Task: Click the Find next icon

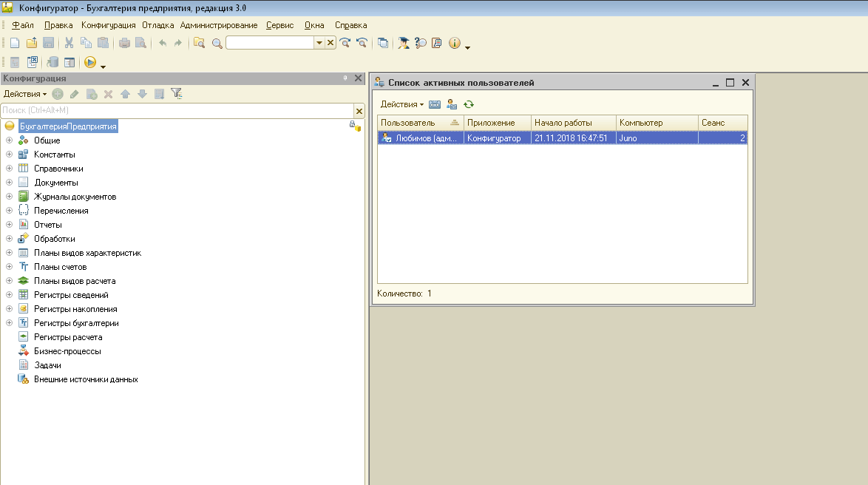Action: pyautogui.click(x=345, y=43)
